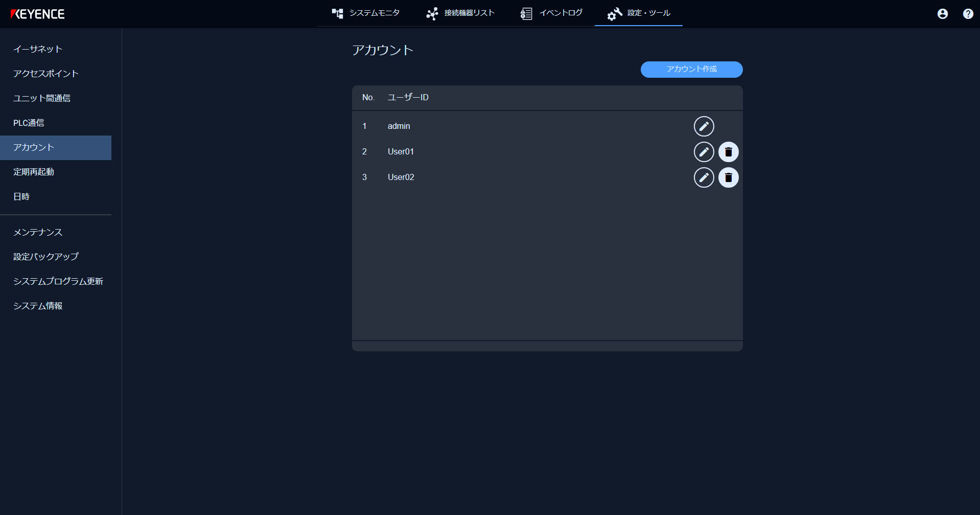
Task: Edit User02 with the pencil icon
Action: 704,177
